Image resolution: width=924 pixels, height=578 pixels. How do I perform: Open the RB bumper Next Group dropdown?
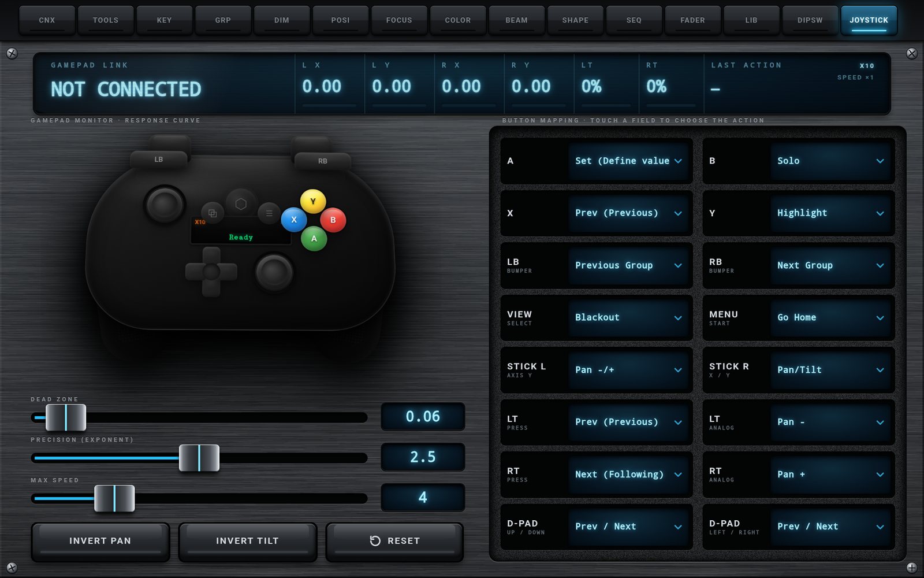click(x=832, y=265)
